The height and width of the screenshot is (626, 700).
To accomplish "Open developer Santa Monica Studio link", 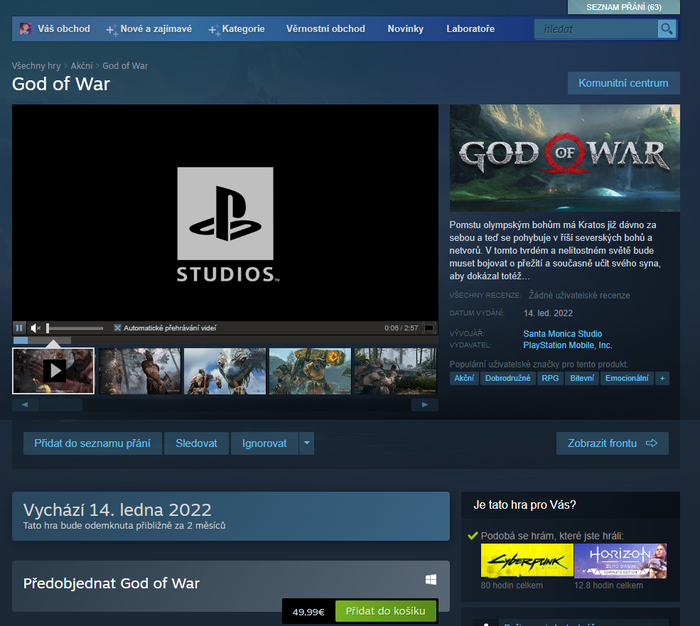I will click(562, 334).
